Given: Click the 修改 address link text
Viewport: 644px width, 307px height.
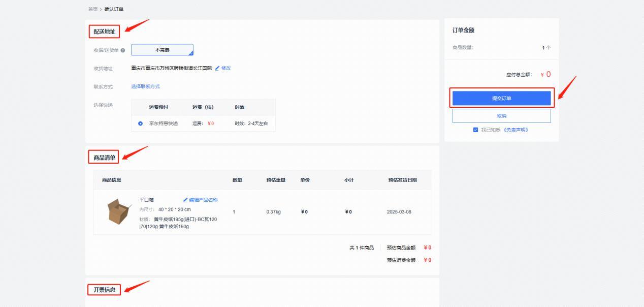Looking at the screenshot, I should 226,68.
